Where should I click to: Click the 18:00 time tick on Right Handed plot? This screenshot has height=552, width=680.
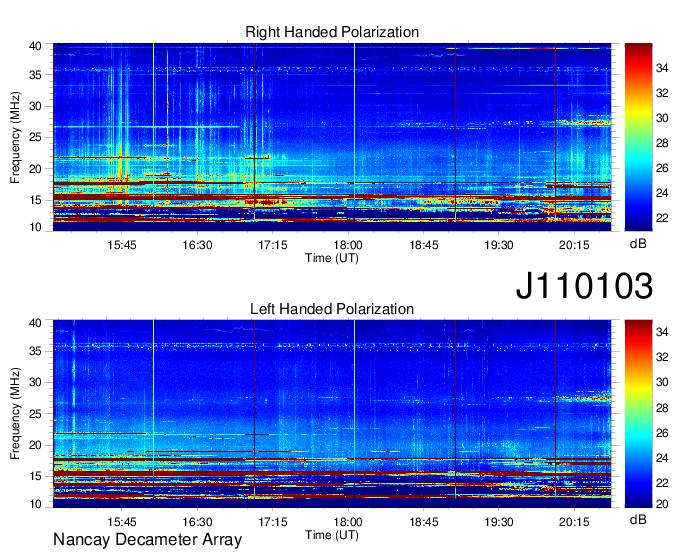tap(348, 245)
